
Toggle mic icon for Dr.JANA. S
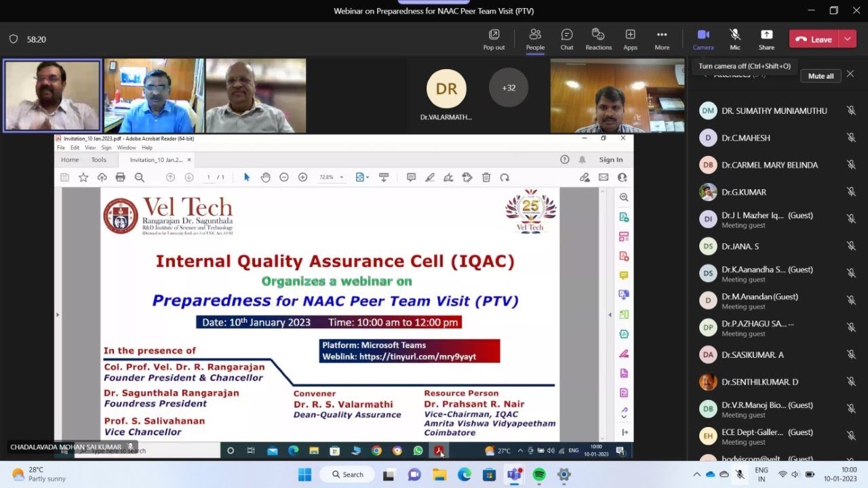851,246
